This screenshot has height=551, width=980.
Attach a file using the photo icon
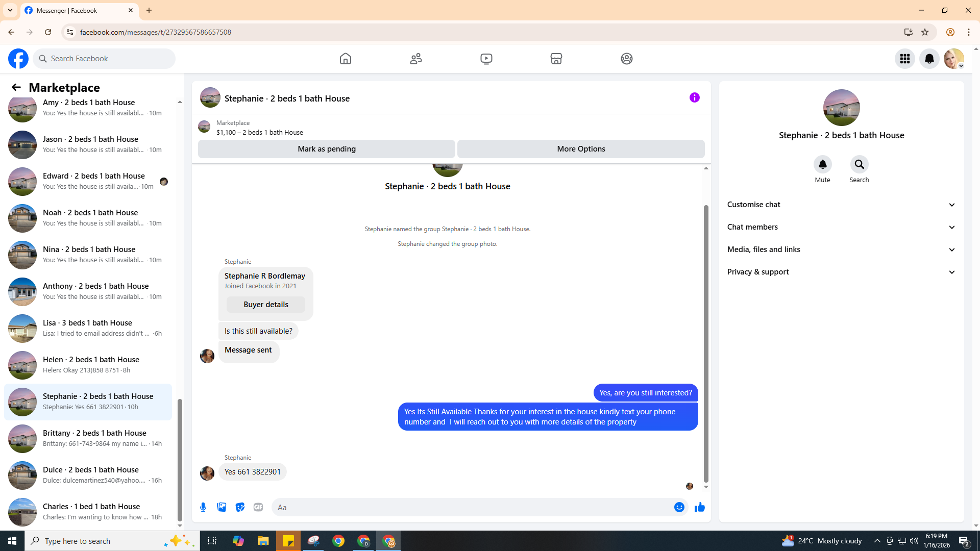(222, 507)
